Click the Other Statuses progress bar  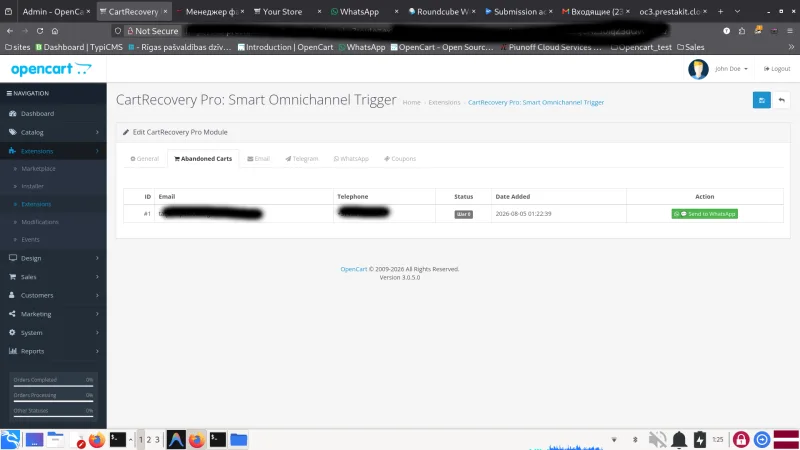[x=53, y=416]
